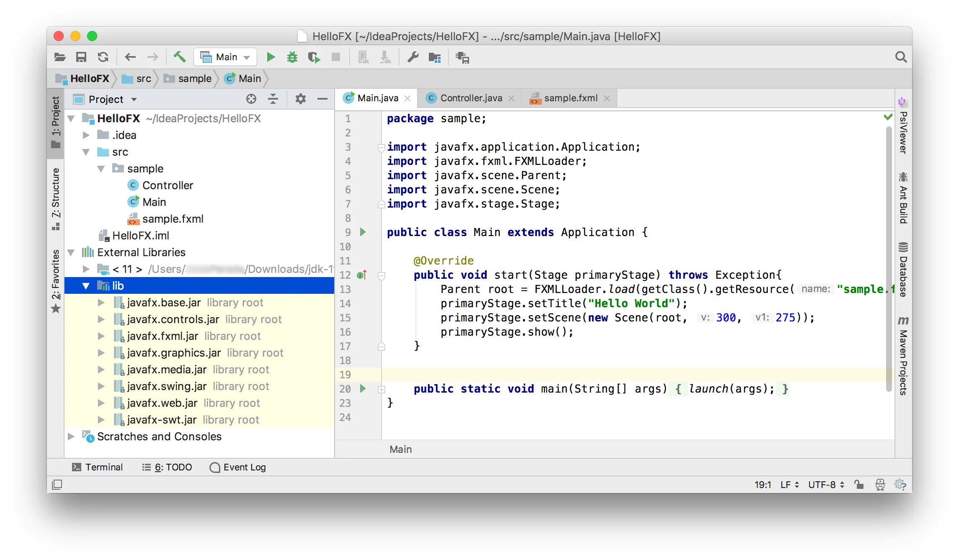Open the Main run configuration dropdown
The height and width of the screenshot is (560, 959).
(226, 57)
